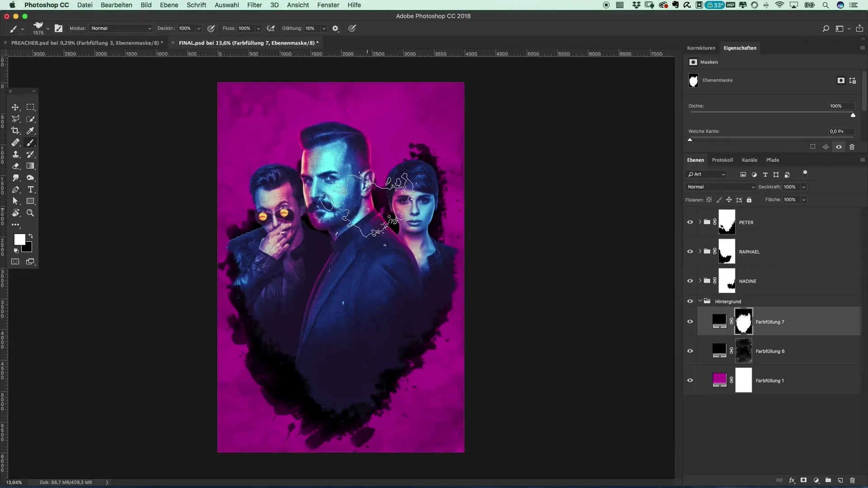Toggle airbrush build-up mode
Screen dimensions: 868x488
(271, 28)
